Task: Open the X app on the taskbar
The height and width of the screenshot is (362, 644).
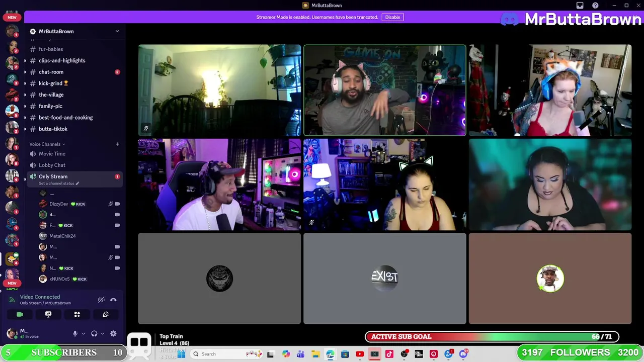Action: tap(374, 354)
